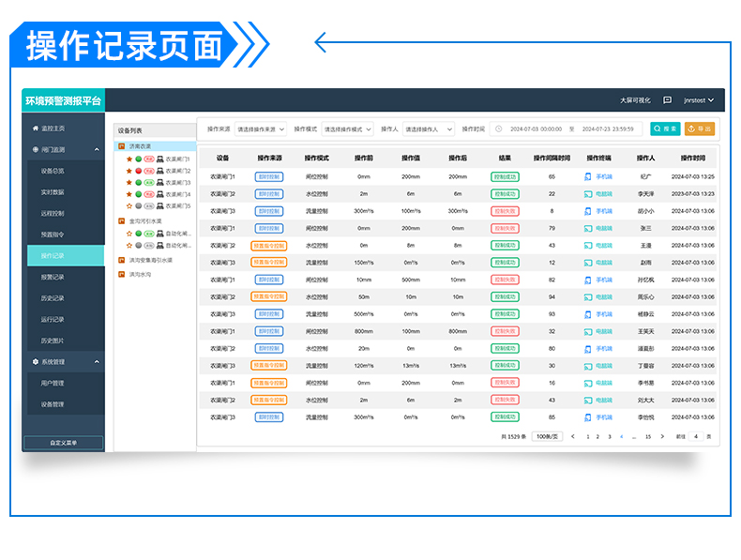741x560 pixels.
Task: Click the clock icon in date range field
Action: (499, 129)
